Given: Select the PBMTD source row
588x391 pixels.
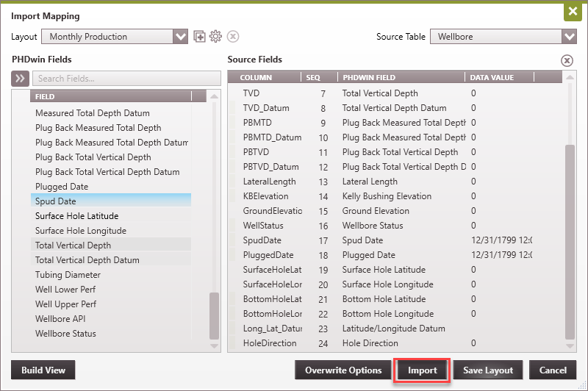Looking at the screenshot, I should (395, 123).
